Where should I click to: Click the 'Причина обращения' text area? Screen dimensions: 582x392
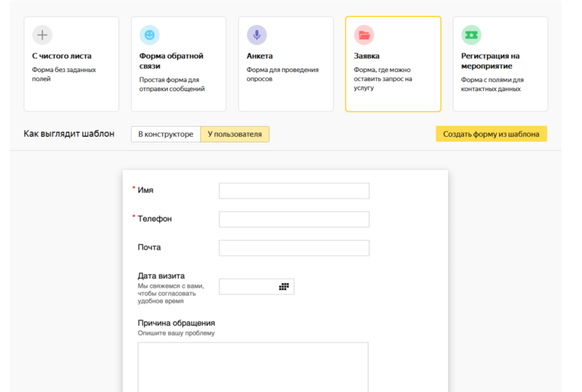(253, 367)
